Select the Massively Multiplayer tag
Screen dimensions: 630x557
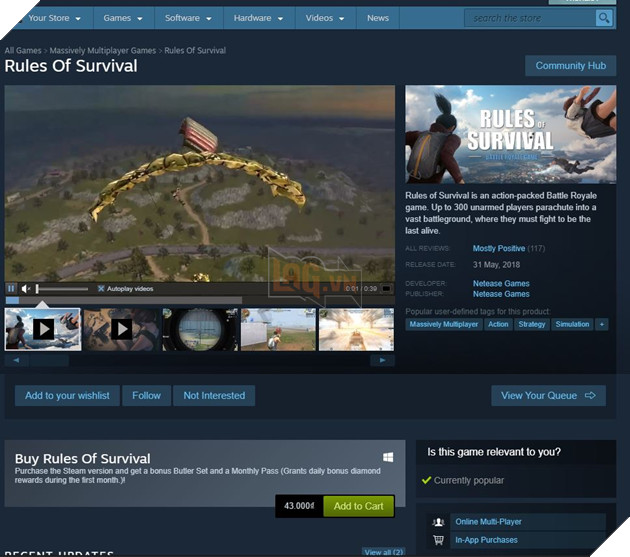click(x=444, y=324)
